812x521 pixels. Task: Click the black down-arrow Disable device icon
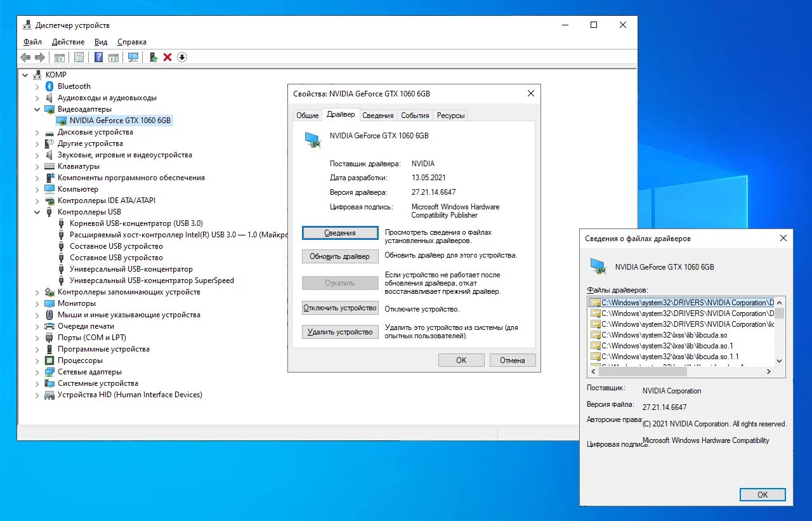pyautogui.click(x=182, y=57)
